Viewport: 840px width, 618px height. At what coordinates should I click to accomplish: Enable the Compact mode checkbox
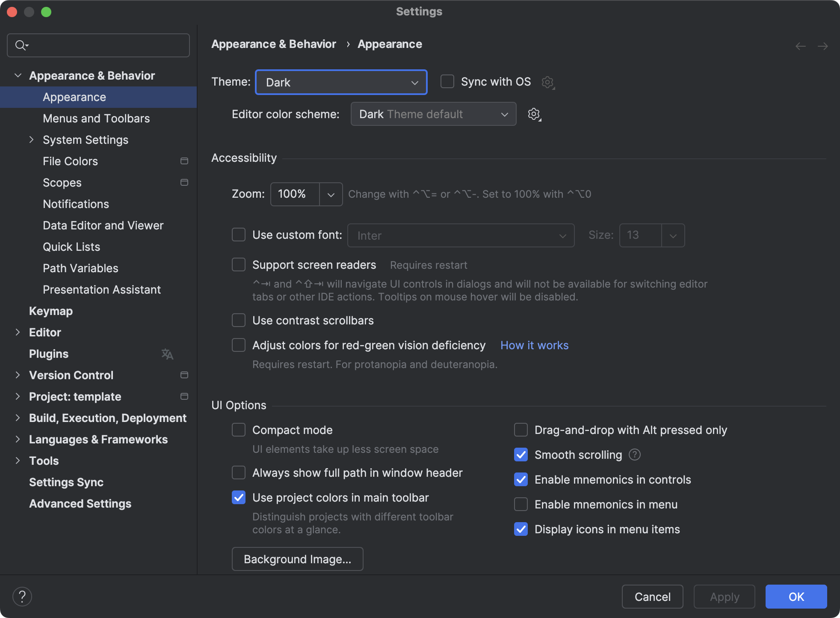click(x=239, y=430)
